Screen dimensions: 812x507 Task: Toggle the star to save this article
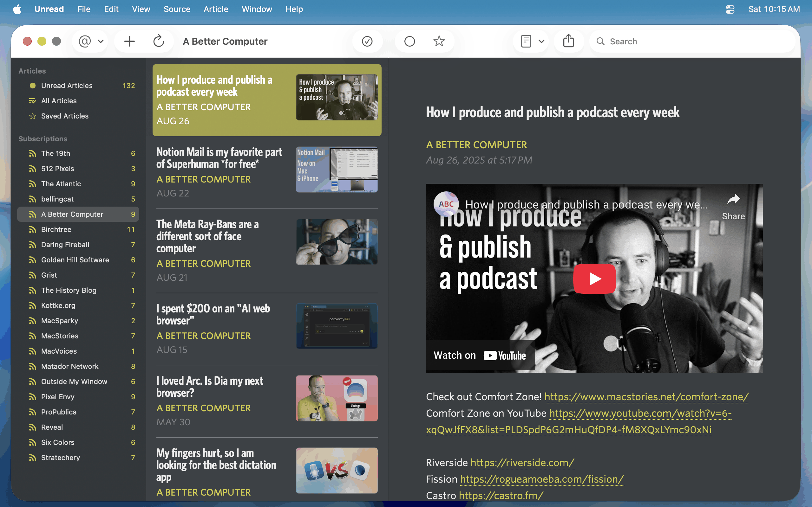[x=439, y=41]
